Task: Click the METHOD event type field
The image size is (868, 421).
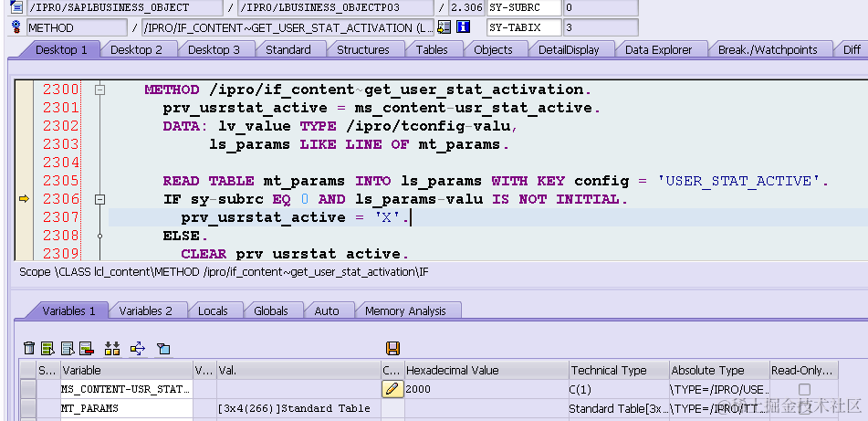Action: 77,27
